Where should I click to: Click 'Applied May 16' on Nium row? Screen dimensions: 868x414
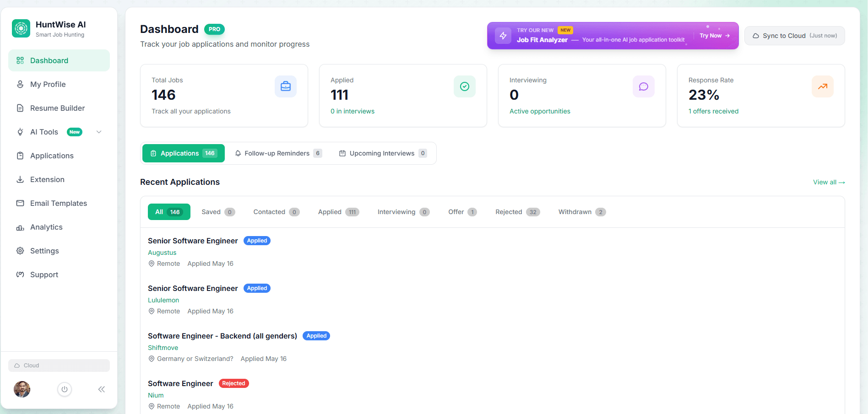210,406
